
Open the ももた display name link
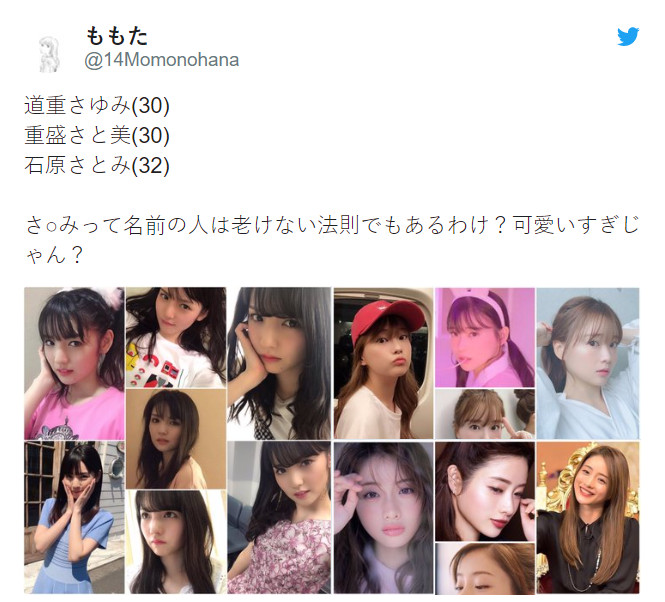pos(117,36)
